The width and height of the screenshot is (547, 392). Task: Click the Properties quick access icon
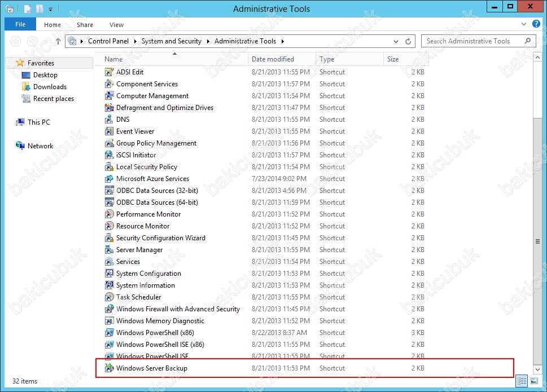pos(28,9)
